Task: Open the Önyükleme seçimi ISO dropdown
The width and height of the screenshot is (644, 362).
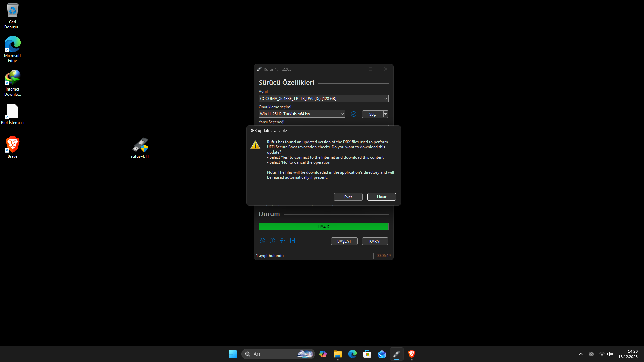Action: point(302,114)
